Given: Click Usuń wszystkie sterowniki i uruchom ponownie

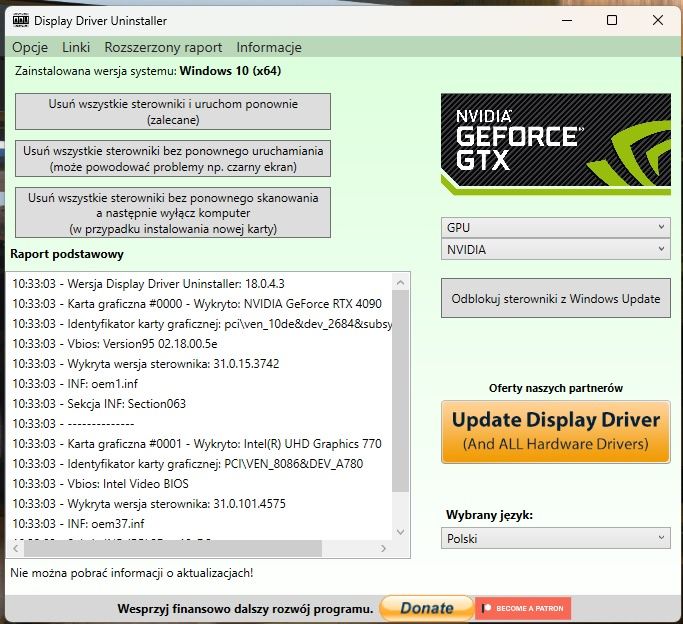Looking at the screenshot, I should pos(173,111).
